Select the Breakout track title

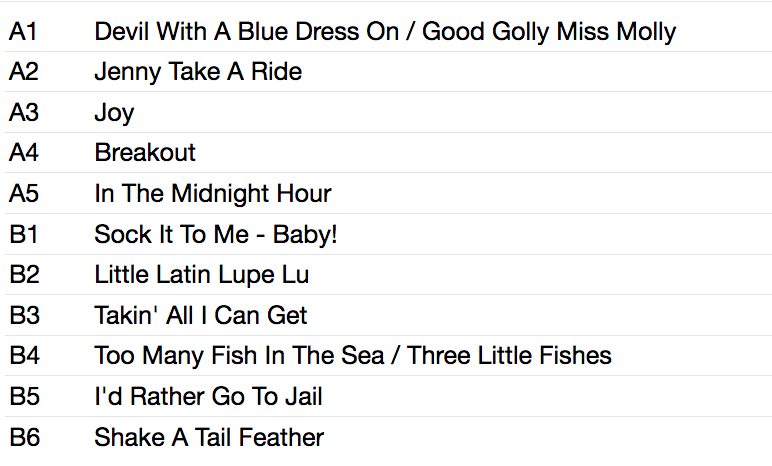pos(145,153)
